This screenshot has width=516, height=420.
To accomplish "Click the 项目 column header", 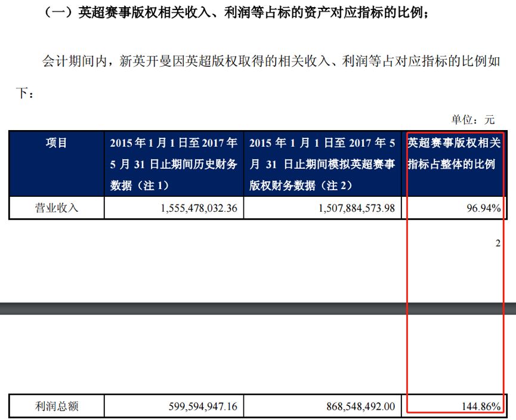I will pos(57,143).
